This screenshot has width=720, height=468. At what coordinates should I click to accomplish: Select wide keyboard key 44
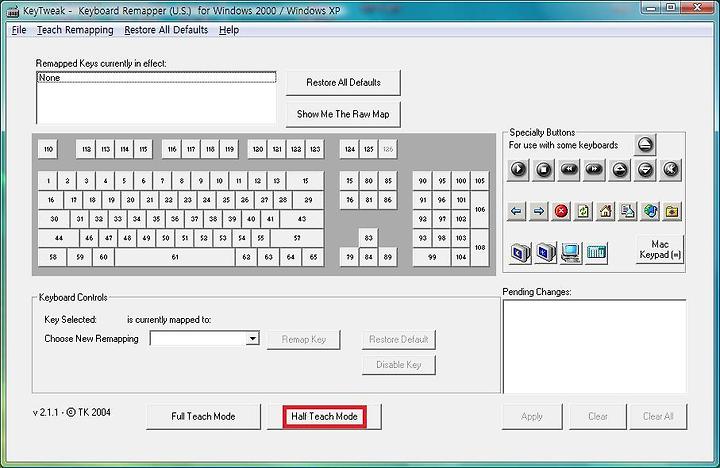point(58,238)
